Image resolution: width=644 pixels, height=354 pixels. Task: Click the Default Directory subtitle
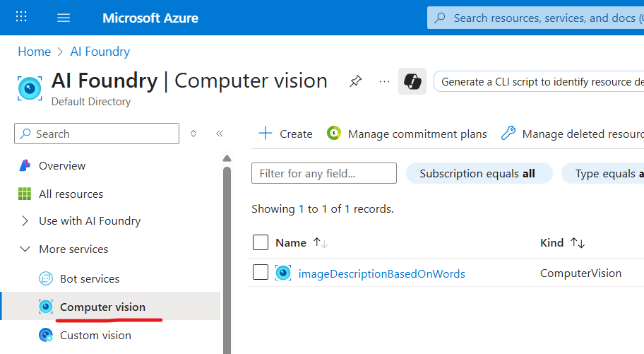(x=91, y=102)
